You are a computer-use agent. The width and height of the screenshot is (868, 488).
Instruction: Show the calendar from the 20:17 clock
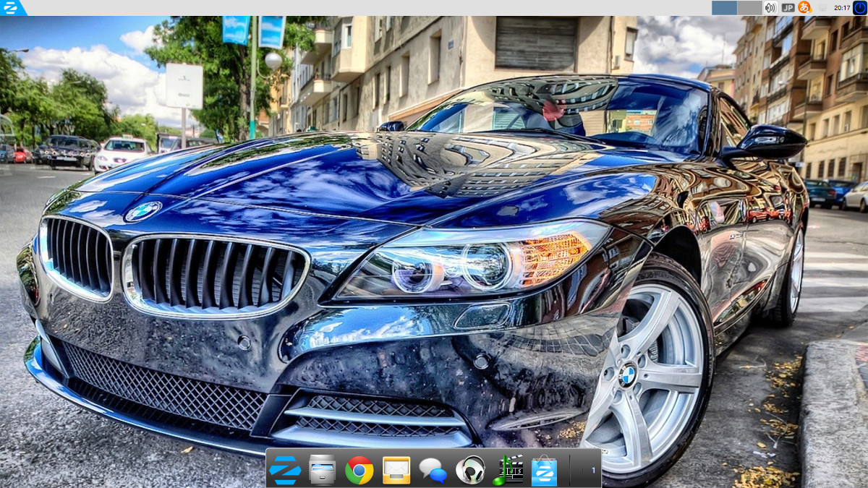point(841,7)
